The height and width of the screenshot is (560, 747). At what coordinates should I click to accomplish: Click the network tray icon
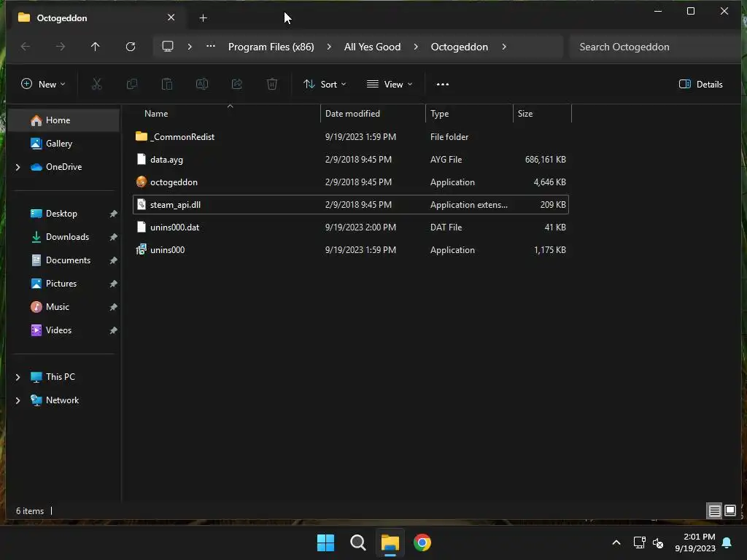pos(639,542)
